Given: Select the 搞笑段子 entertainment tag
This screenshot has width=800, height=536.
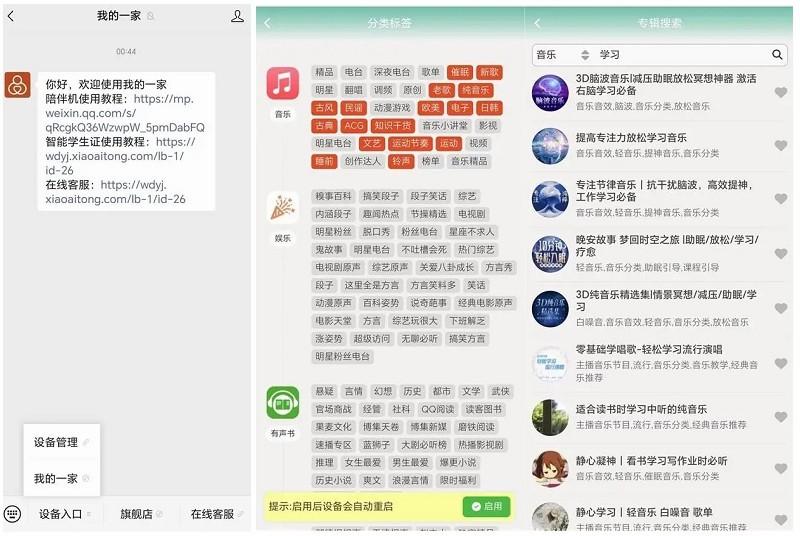Looking at the screenshot, I should click(x=381, y=196).
